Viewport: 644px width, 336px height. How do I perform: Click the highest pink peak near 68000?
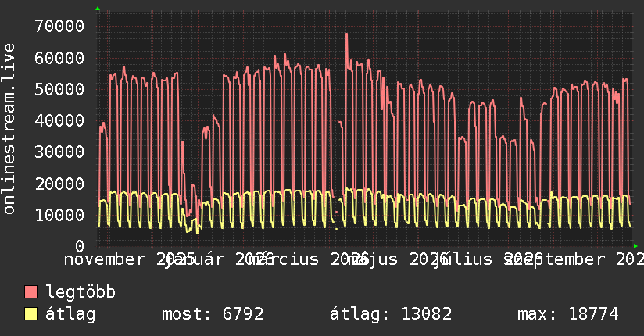click(347, 34)
